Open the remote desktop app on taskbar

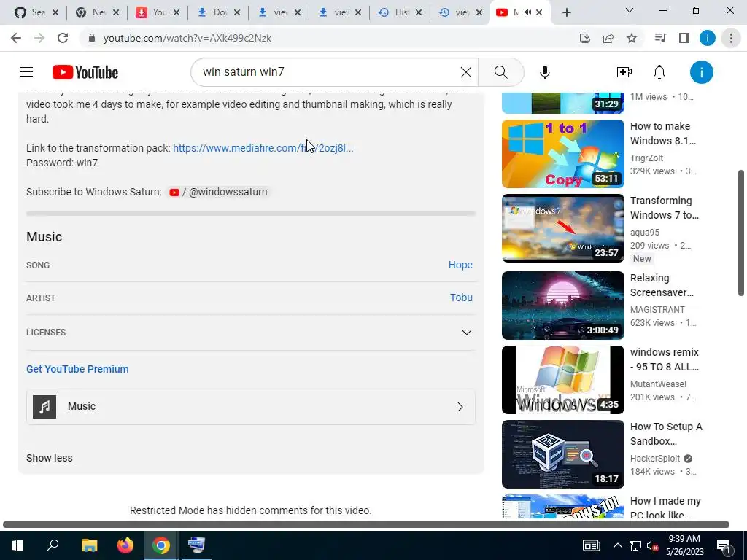(196, 545)
